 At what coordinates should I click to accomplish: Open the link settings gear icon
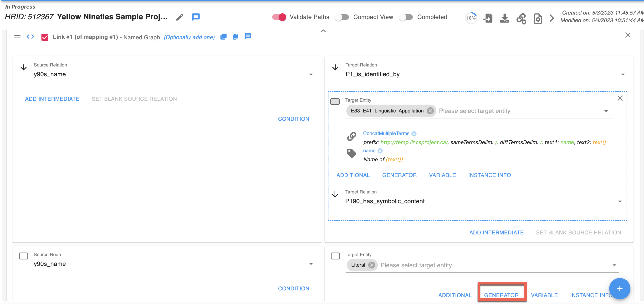(x=521, y=18)
